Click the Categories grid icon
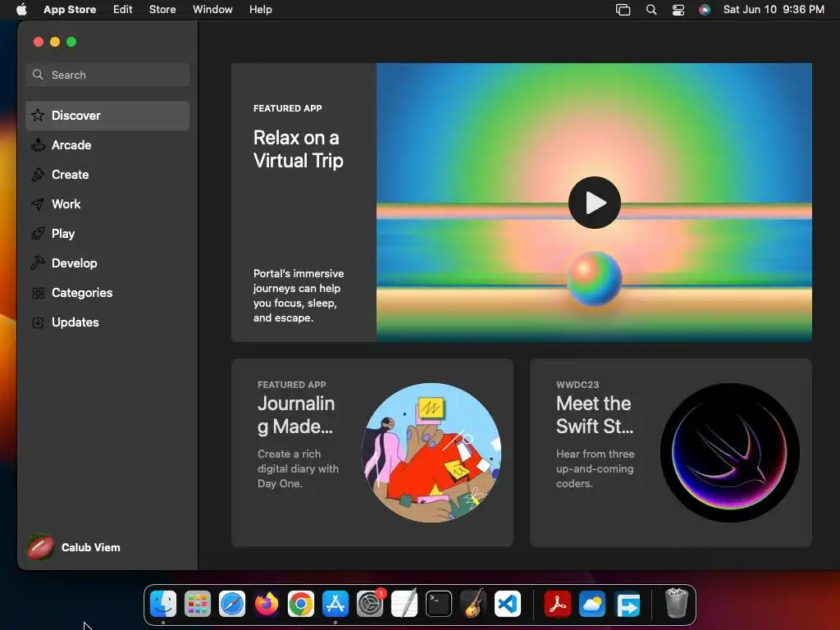 [x=38, y=293]
